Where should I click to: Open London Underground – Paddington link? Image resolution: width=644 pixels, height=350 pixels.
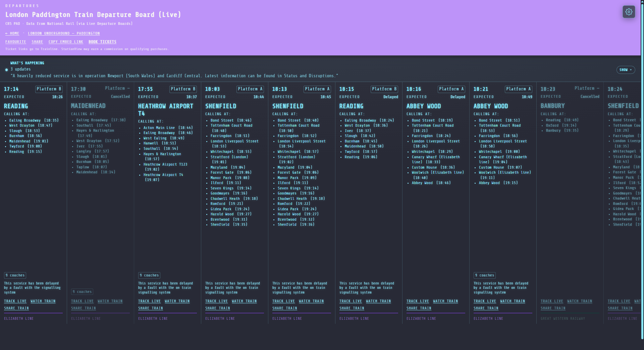pos(64,33)
